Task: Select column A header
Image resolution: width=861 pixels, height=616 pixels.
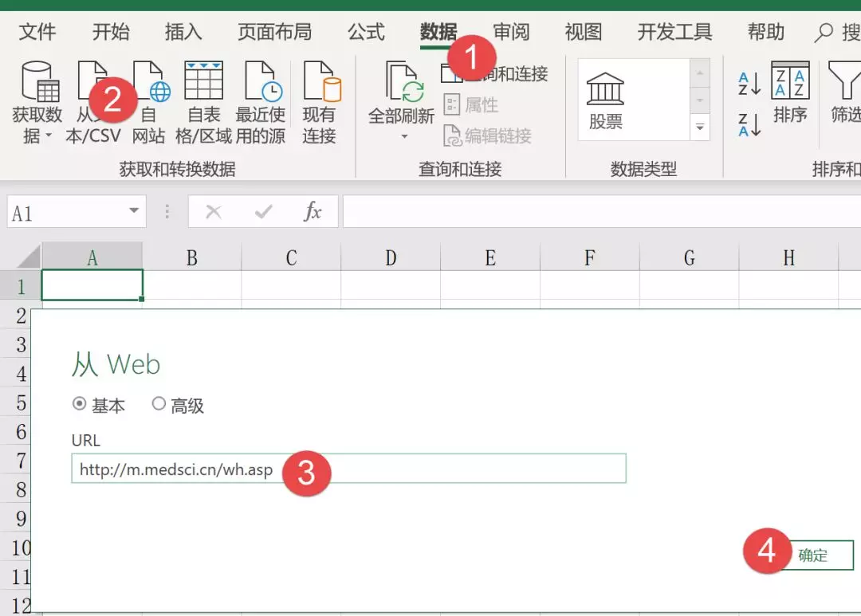Action: [x=92, y=257]
